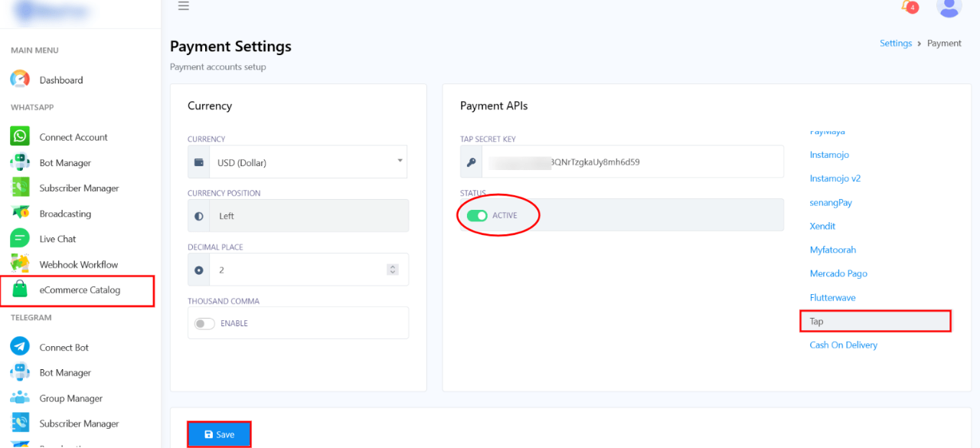Enable the Thousand Comma switch
The width and height of the screenshot is (980, 448).
tap(204, 323)
